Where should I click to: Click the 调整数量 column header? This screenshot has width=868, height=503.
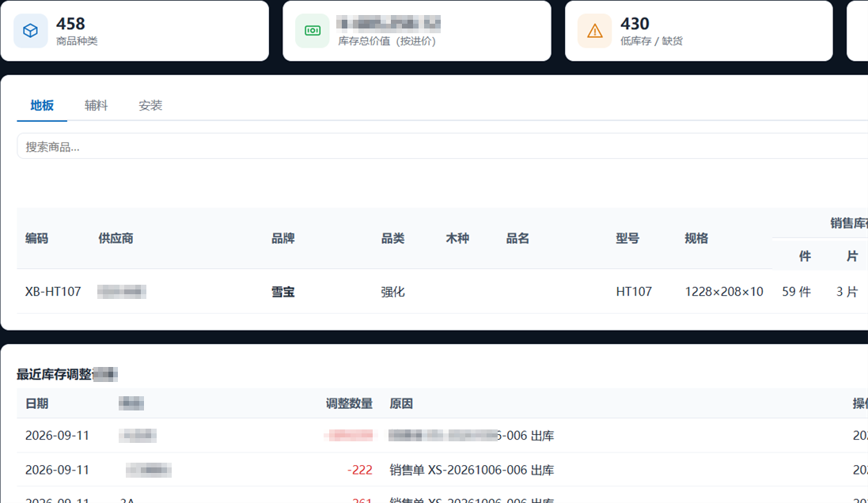pyautogui.click(x=349, y=403)
